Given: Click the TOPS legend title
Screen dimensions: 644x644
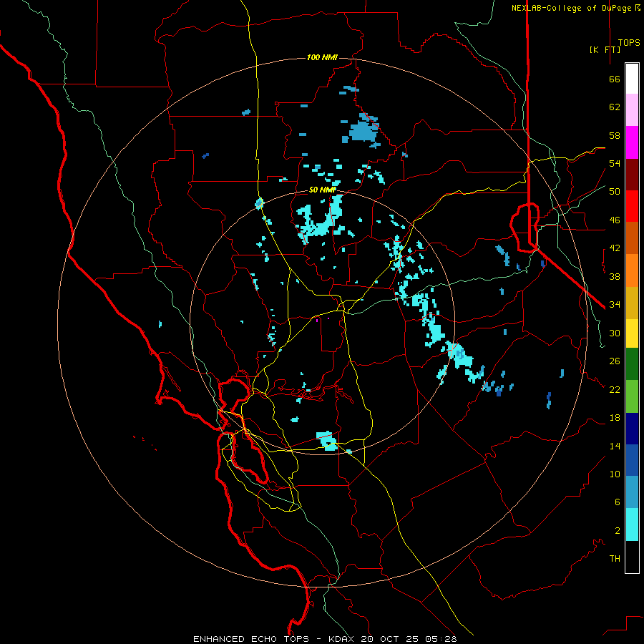Looking at the screenshot, I should [629, 42].
